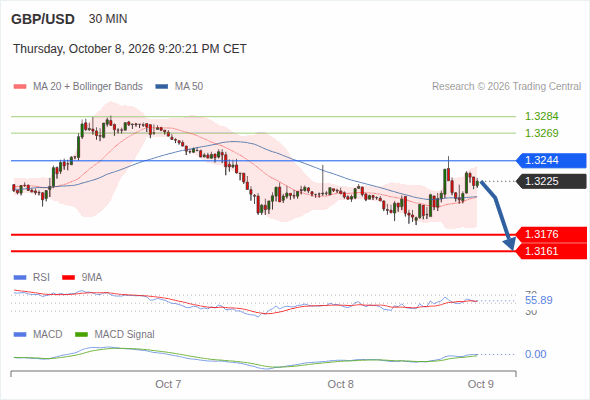Click the MACD legend label
Image resolution: width=590 pixels, height=400 pixels.
click(47, 335)
